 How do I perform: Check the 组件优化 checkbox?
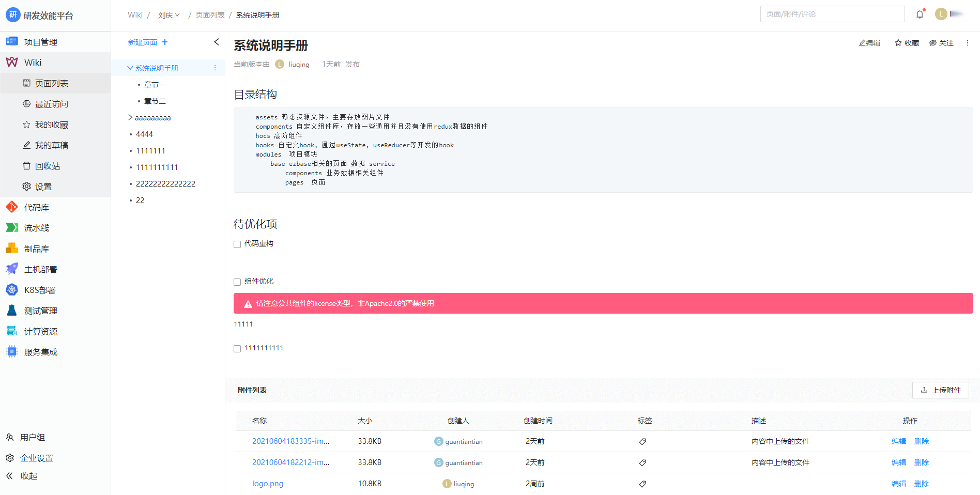(237, 282)
